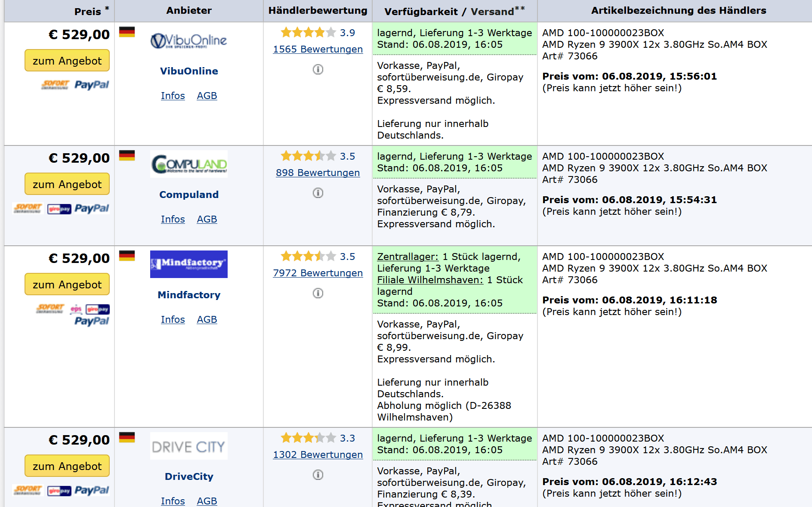Click the Mindfactory shop logo
Viewport: 812px width, 507px height.
click(x=189, y=264)
